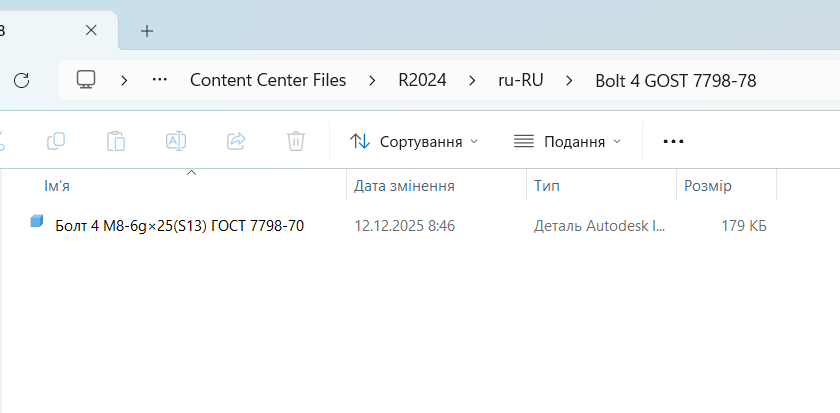Click Bolt 4 GOST 7798-78 breadcrumb
840x413 pixels.
click(676, 81)
